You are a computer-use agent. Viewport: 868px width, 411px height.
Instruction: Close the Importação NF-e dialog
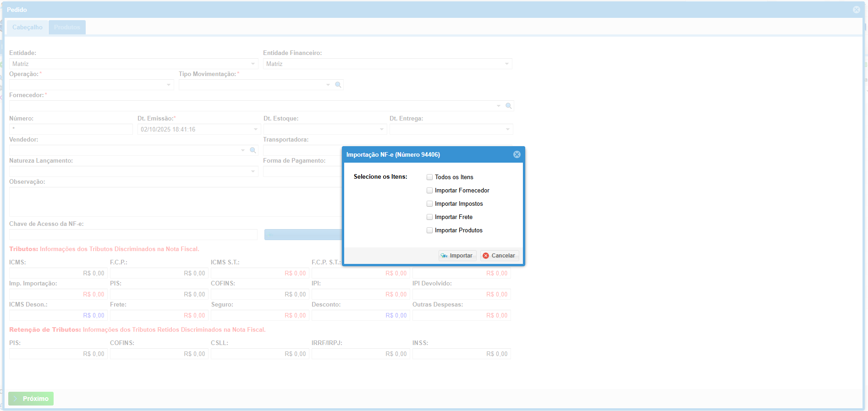pyautogui.click(x=516, y=154)
